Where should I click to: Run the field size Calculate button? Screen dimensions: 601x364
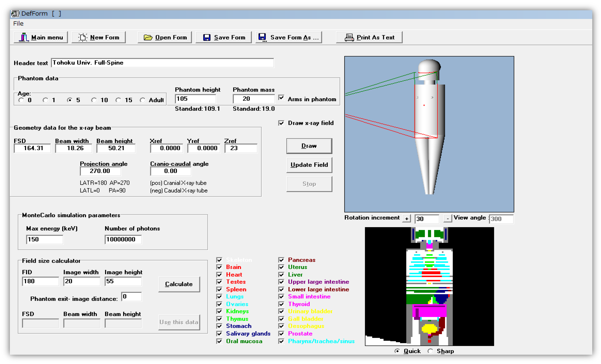click(x=179, y=284)
